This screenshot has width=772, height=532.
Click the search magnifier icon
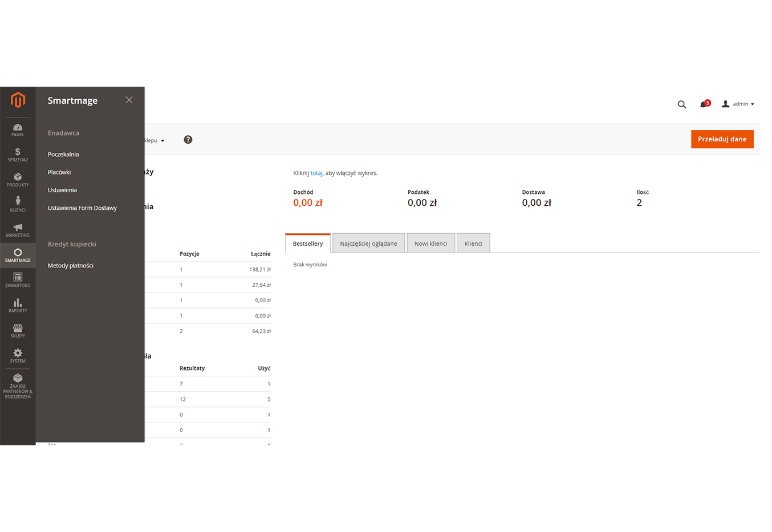pyautogui.click(x=682, y=104)
